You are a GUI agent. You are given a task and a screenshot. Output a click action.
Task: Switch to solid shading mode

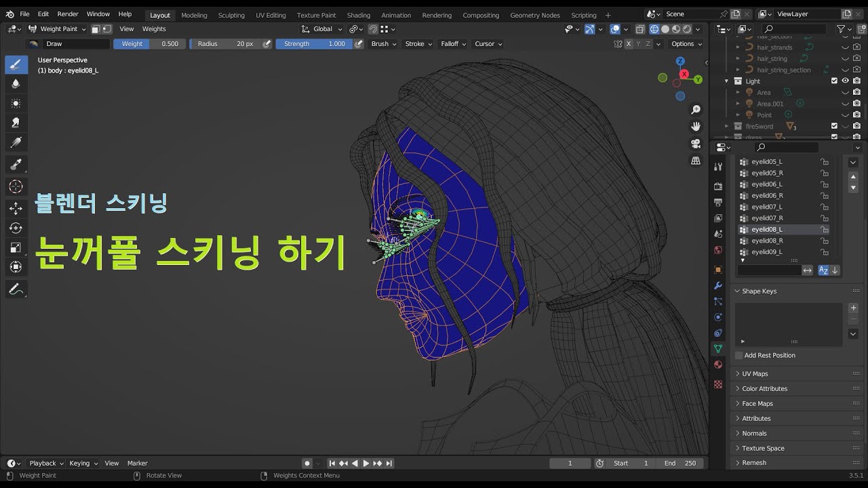[x=665, y=29]
